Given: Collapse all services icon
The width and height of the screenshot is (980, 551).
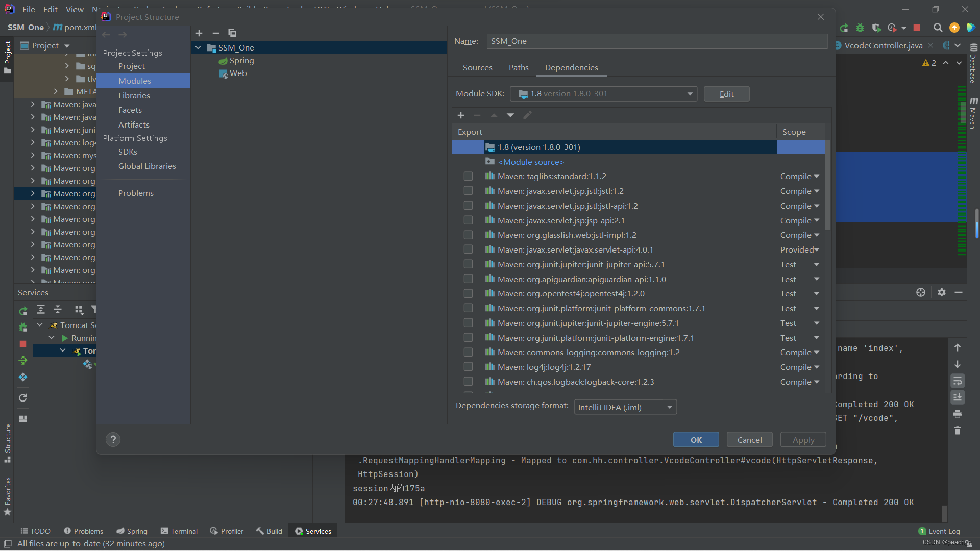Looking at the screenshot, I should tap(58, 309).
